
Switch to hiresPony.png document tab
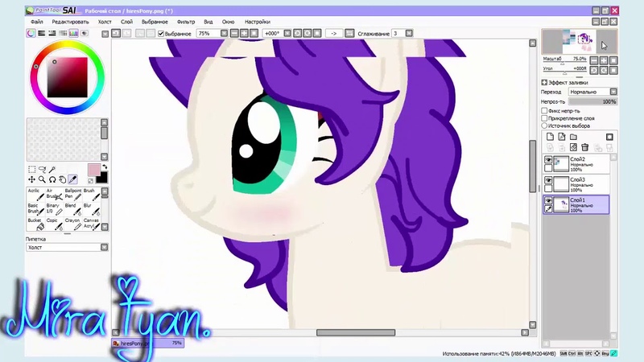click(x=148, y=343)
